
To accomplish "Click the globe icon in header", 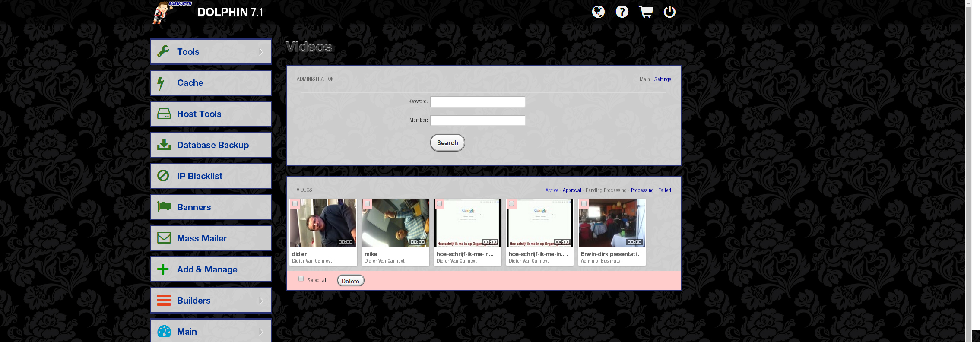I will 598,12.
